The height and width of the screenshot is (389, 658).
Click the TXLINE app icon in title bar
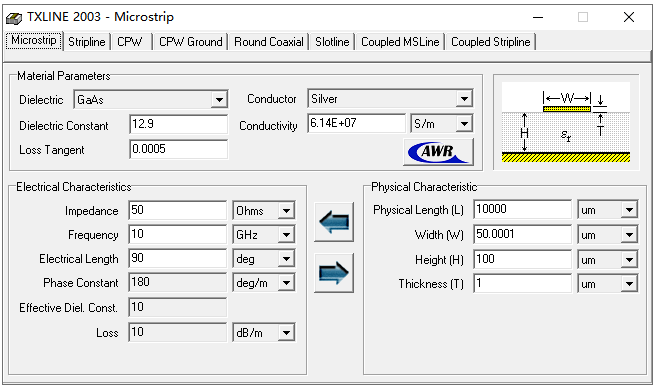[13, 18]
